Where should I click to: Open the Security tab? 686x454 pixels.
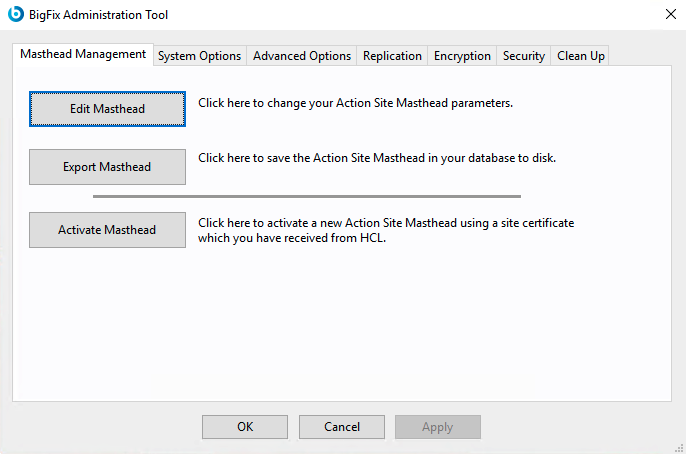524,56
